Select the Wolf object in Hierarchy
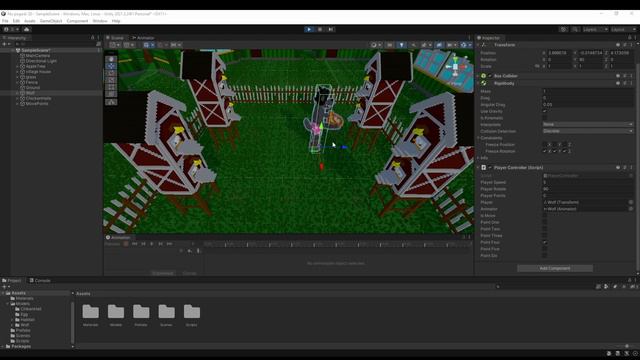The height and width of the screenshot is (360, 640). click(x=30, y=93)
